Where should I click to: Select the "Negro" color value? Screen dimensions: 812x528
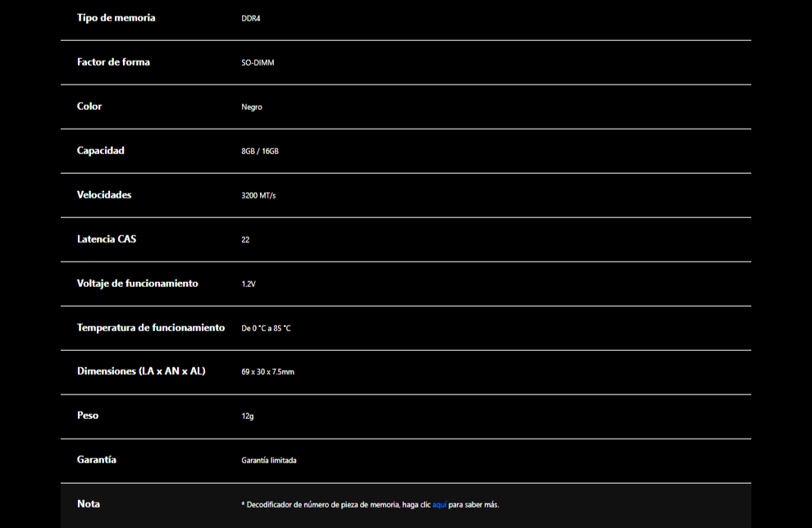coord(252,107)
